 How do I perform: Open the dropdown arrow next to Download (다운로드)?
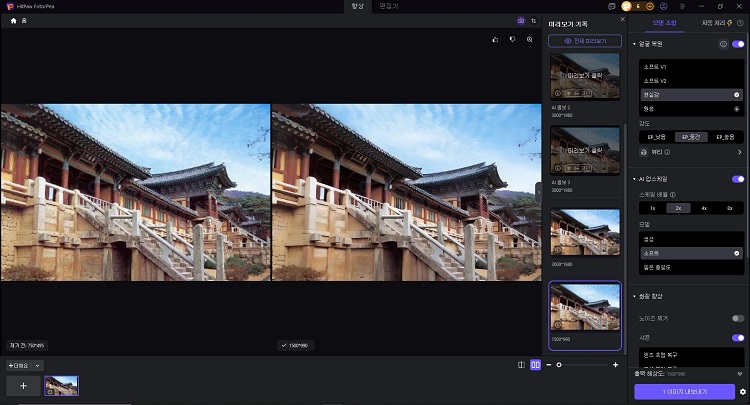coord(37,366)
